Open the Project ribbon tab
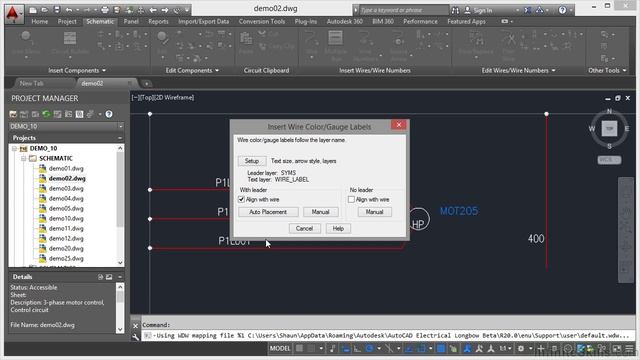Viewport: 640px width, 360px height. point(67,21)
